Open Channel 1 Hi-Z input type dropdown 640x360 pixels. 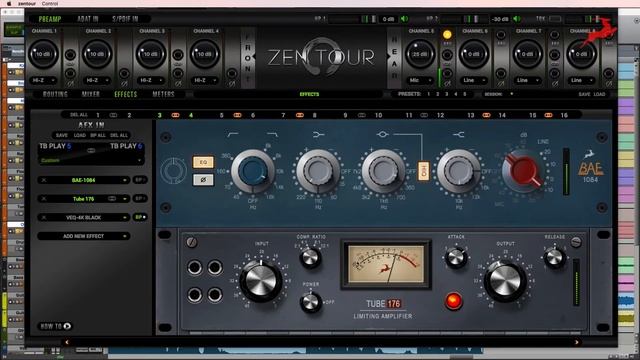tap(44, 80)
